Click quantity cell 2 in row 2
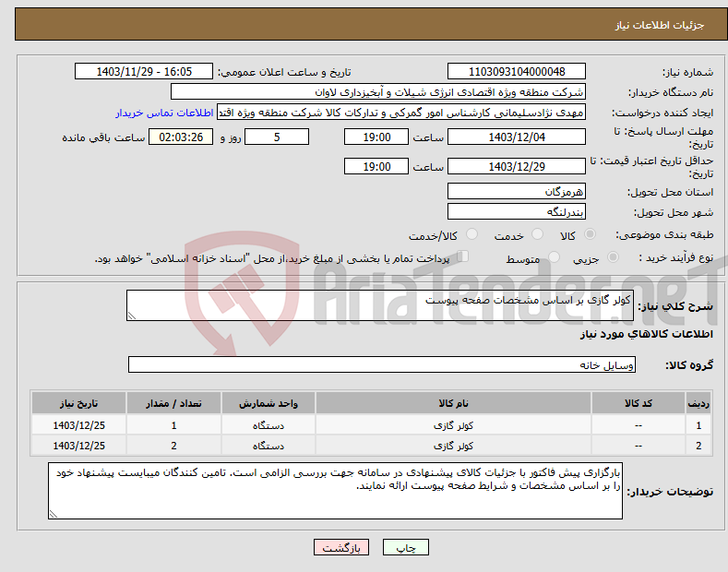This screenshot has height=572, width=728. (x=173, y=446)
